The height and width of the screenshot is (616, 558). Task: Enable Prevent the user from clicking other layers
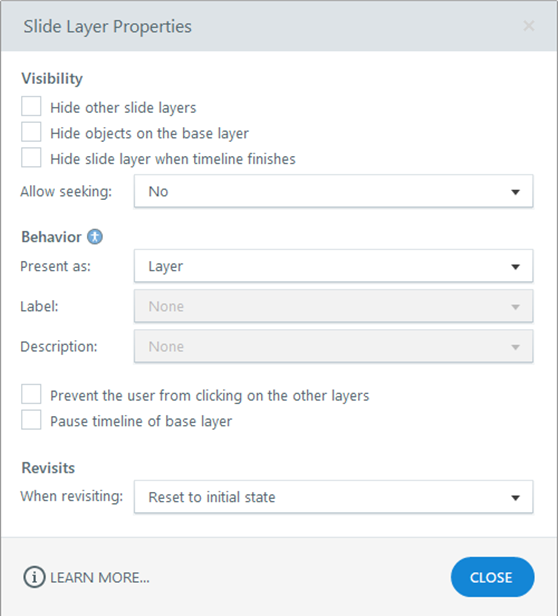(x=31, y=394)
